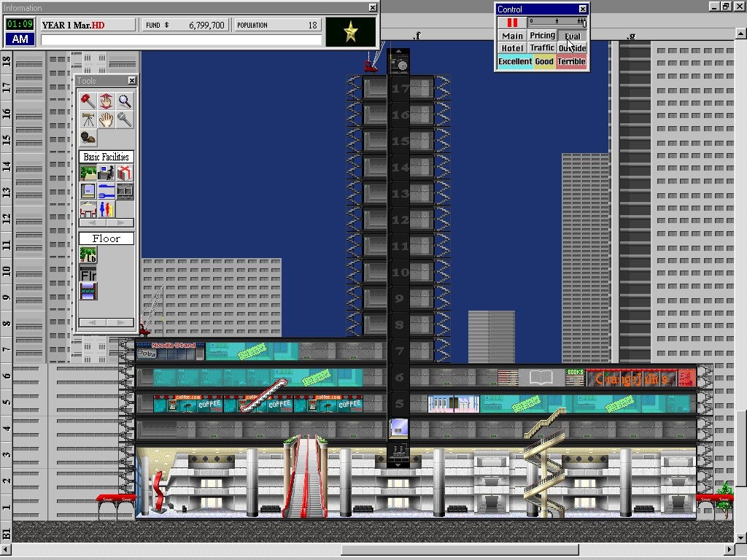The width and height of the screenshot is (747, 560).
Task: Choose the office worker facility icon
Action: point(107,173)
